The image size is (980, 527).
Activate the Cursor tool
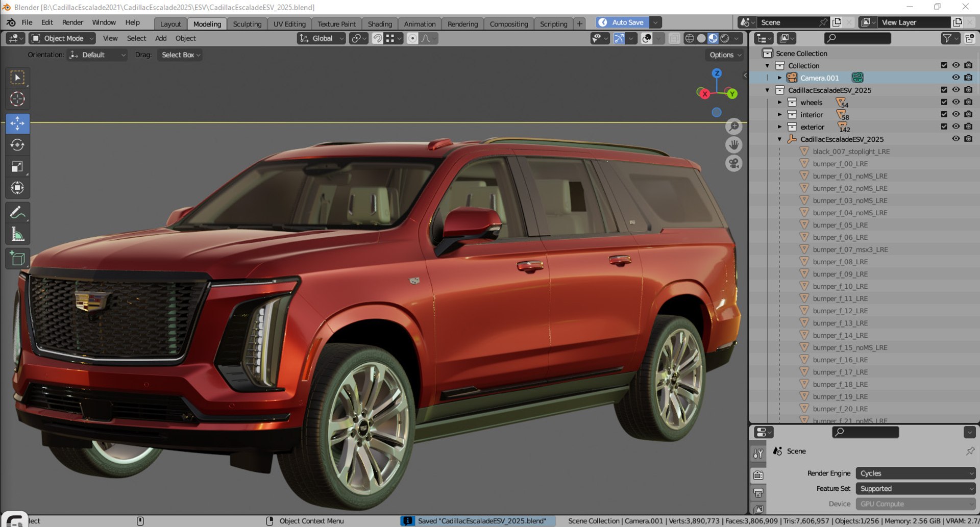click(17, 99)
